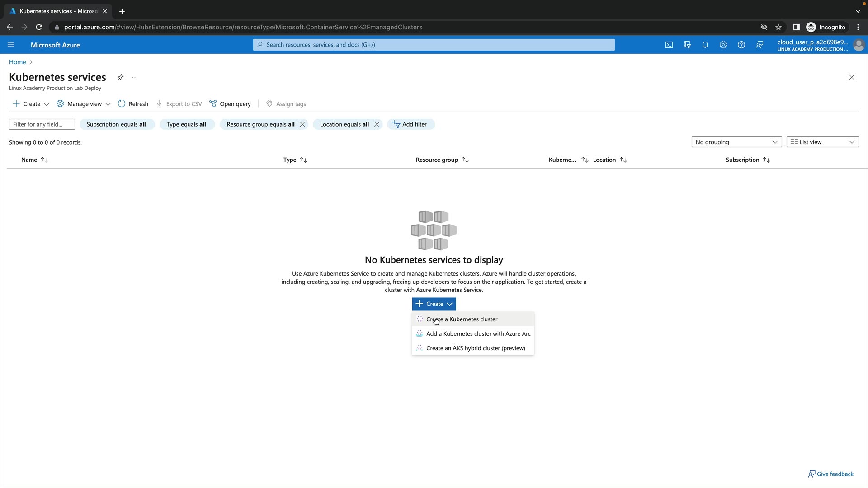Open the directories and subscriptions filter icon
Screen dimensions: 868x488
click(687, 45)
